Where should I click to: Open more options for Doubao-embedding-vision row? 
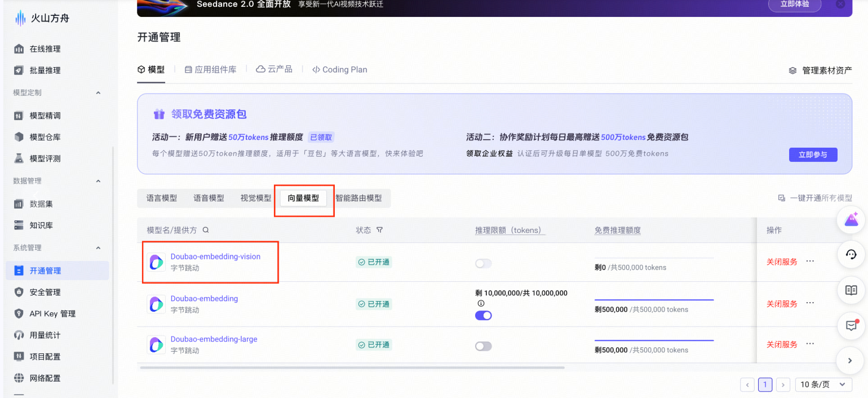point(810,261)
